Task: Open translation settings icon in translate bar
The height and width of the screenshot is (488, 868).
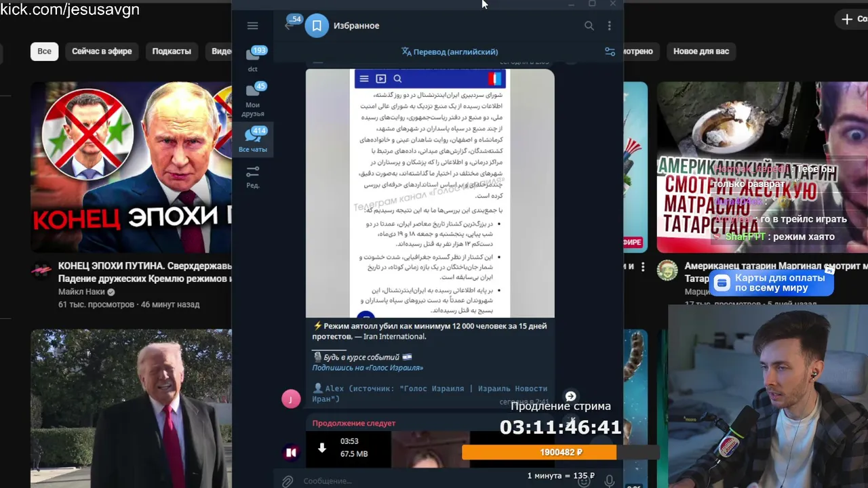Action: [x=610, y=52]
